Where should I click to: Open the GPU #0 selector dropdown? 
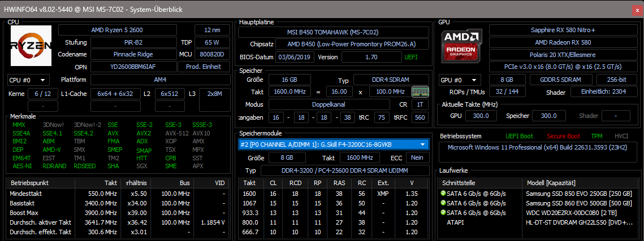point(460,80)
